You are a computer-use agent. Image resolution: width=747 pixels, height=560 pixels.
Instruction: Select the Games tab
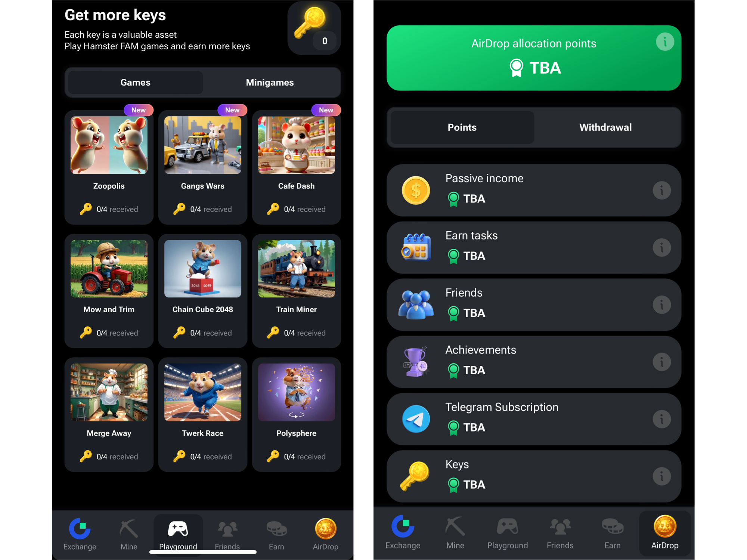[135, 83]
